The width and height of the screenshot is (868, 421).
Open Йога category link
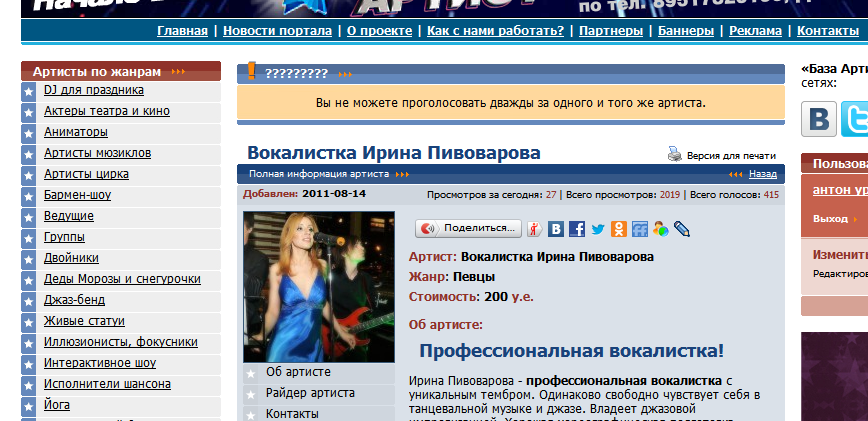click(x=57, y=405)
